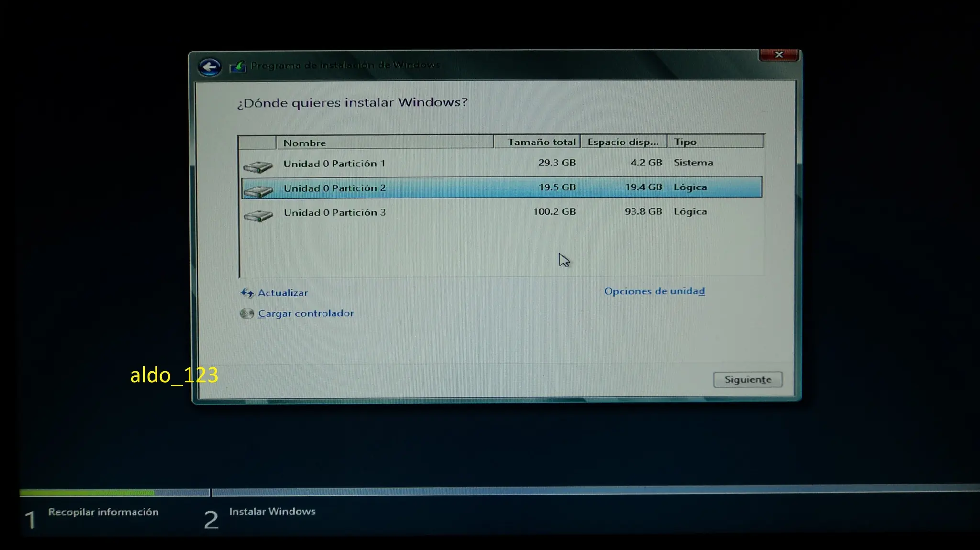The width and height of the screenshot is (980, 550).
Task: Close the Windows installer dialog
Action: pyautogui.click(x=779, y=55)
